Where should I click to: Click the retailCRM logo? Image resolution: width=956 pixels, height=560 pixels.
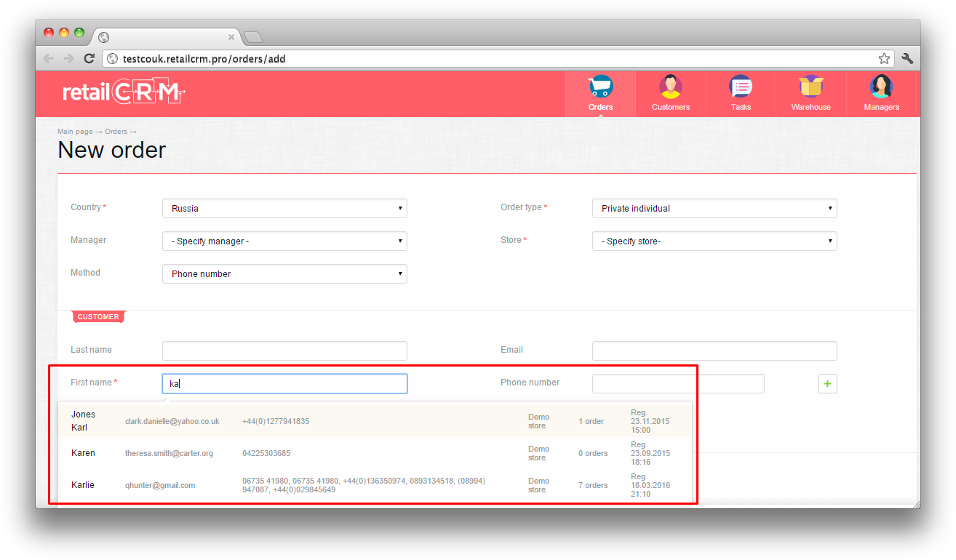coord(124,92)
